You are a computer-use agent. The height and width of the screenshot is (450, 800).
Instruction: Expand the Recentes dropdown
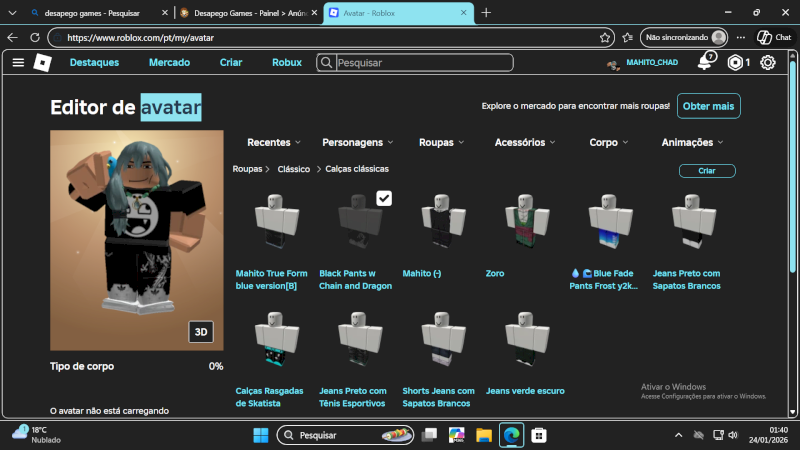click(275, 142)
